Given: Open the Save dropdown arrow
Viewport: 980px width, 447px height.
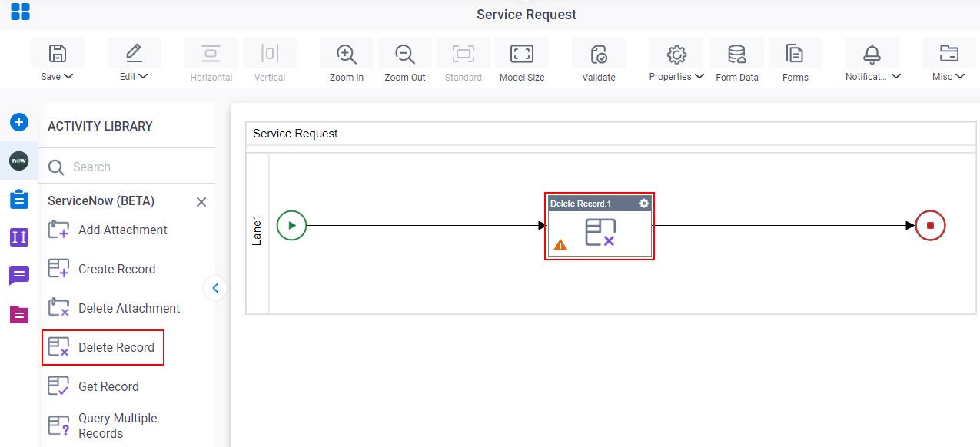Looking at the screenshot, I should (x=68, y=76).
